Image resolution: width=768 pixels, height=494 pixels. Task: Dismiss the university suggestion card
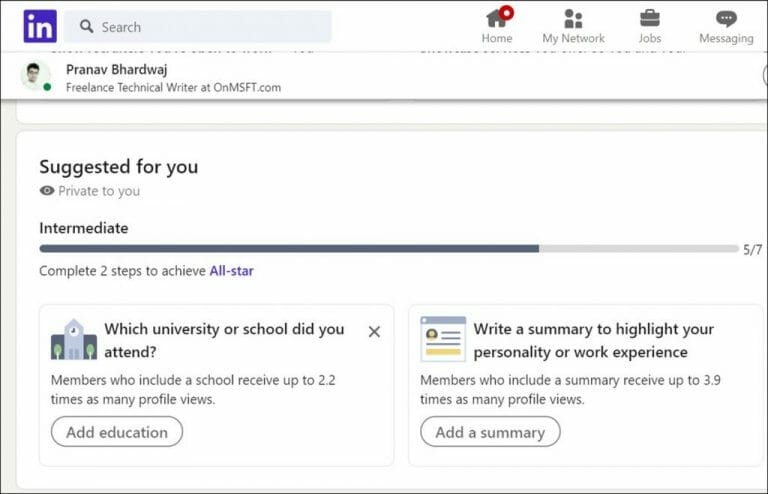click(374, 331)
